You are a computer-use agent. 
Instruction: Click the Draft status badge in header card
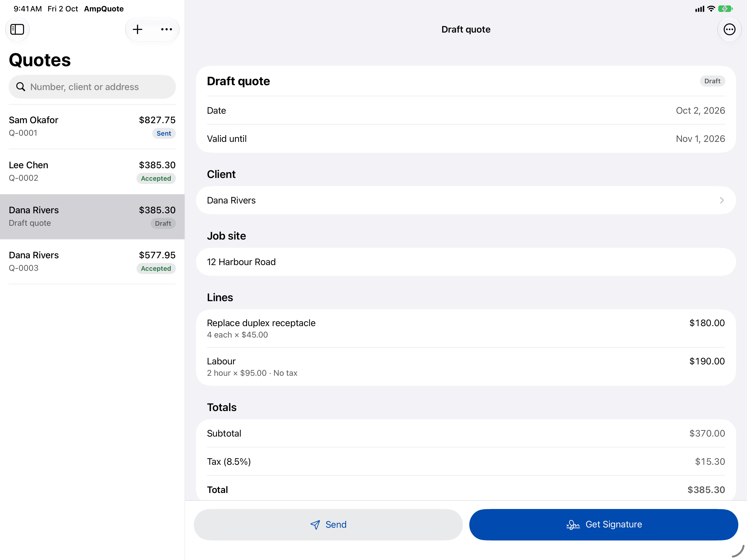(x=712, y=81)
